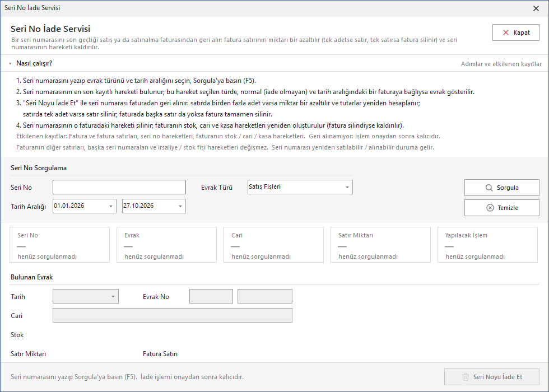Click the red X icon on Kapat

(x=505, y=32)
